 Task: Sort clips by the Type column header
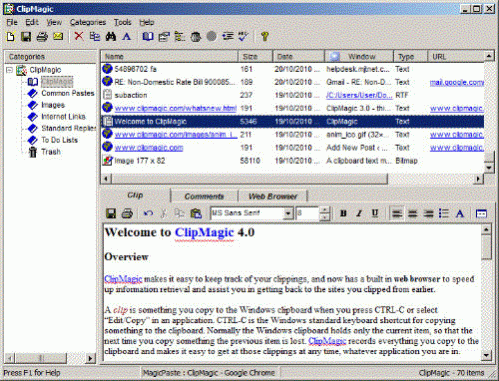(410, 56)
